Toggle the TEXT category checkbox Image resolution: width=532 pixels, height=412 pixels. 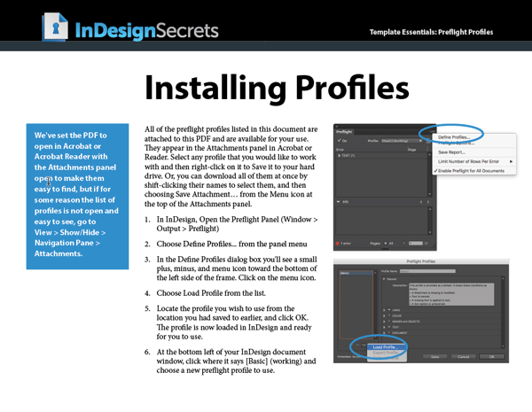(x=389, y=327)
